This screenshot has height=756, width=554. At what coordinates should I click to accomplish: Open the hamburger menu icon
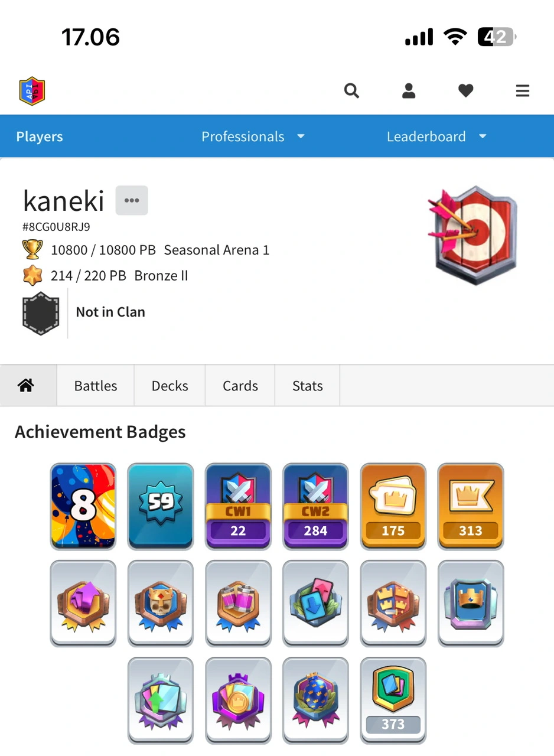pos(523,91)
